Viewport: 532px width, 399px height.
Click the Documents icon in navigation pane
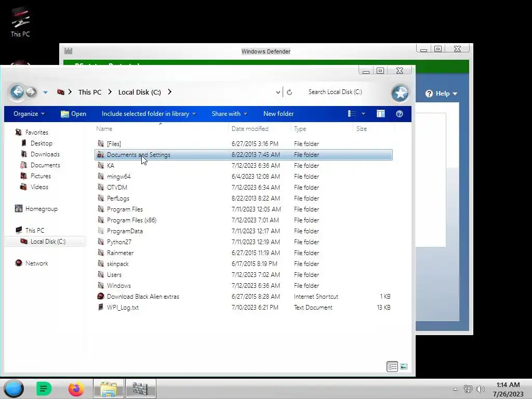(x=23, y=165)
